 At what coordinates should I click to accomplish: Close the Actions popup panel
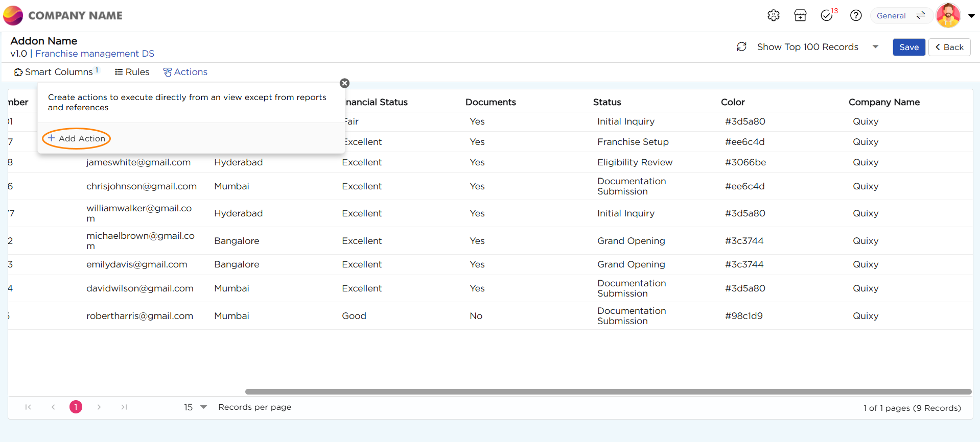(345, 83)
